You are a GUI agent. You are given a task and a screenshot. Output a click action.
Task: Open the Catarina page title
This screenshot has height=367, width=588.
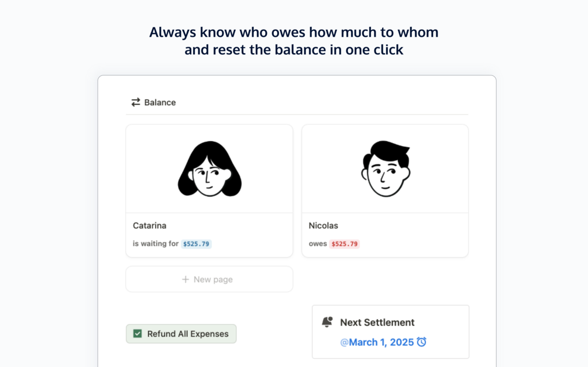[x=150, y=226]
